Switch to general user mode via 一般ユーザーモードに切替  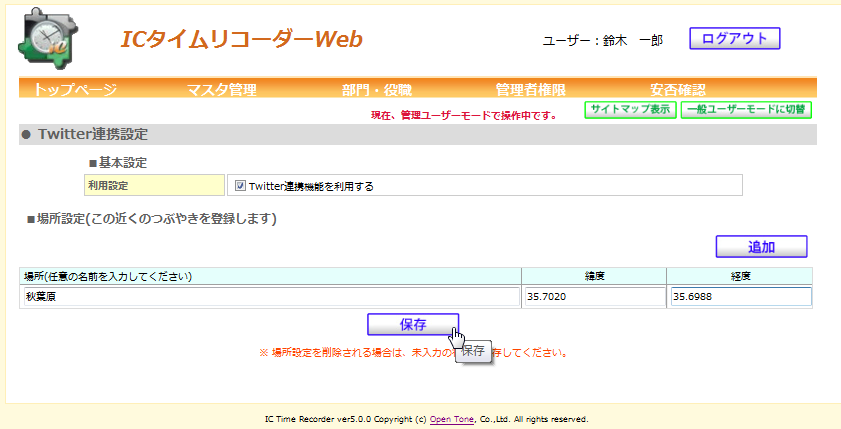pyautogui.click(x=746, y=110)
